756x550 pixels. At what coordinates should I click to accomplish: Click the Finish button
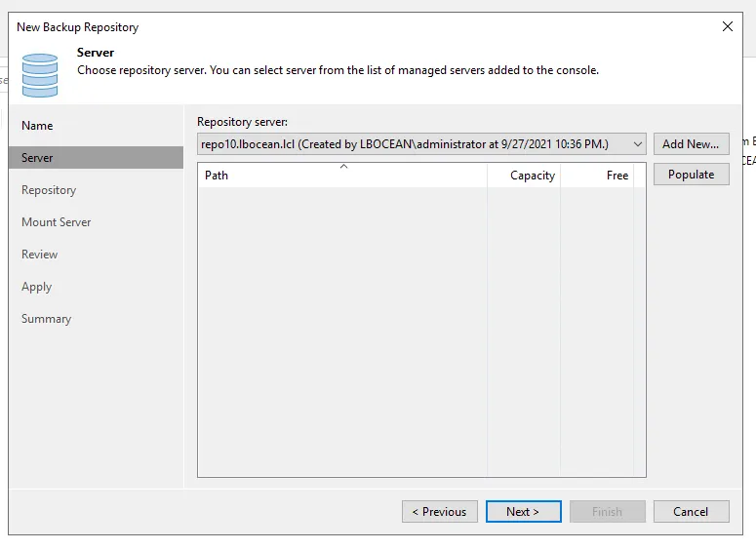[607, 512]
